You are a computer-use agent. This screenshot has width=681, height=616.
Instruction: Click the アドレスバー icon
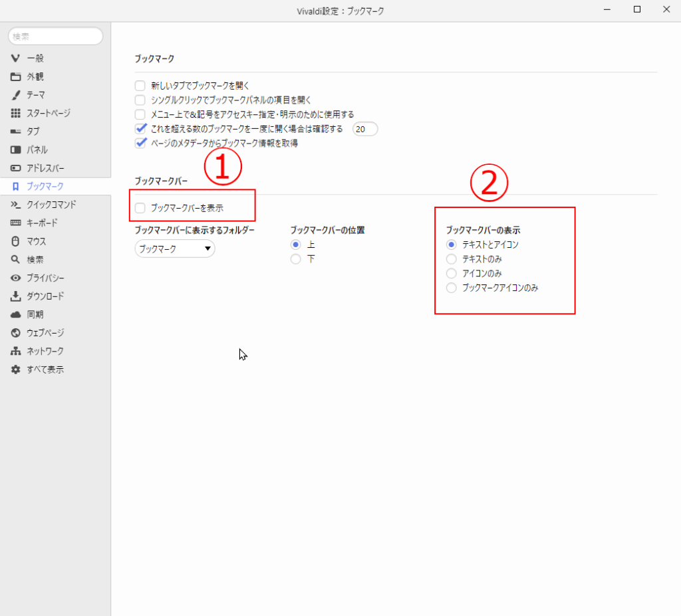pos(15,168)
